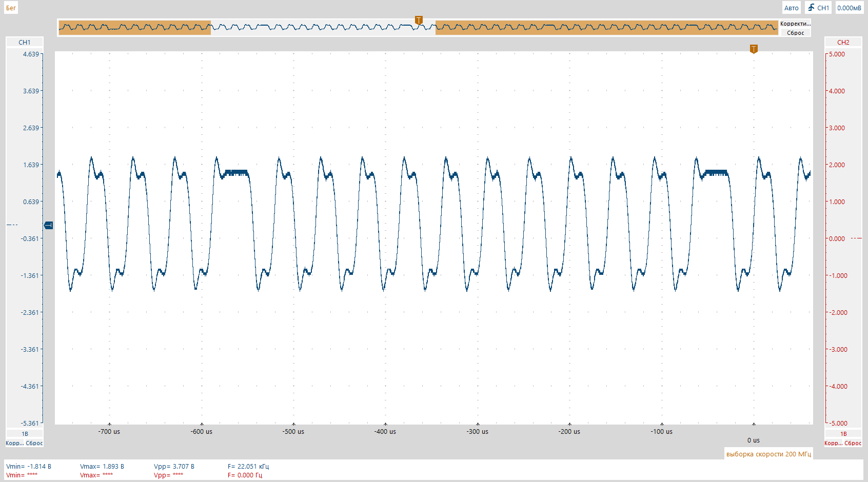The width and height of the screenshot is (868, 482).
Task: Click the 5.000 value on CH2 scale
Action: click(837, 54)
